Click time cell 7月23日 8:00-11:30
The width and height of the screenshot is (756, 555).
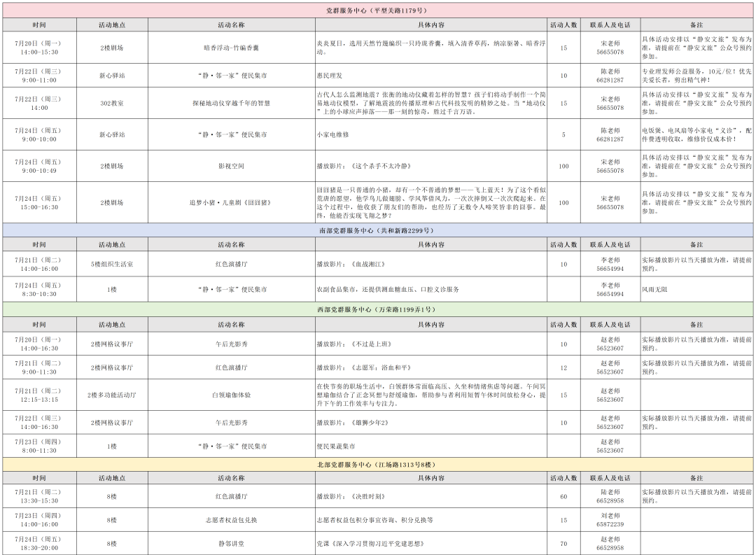pos(39,446)
